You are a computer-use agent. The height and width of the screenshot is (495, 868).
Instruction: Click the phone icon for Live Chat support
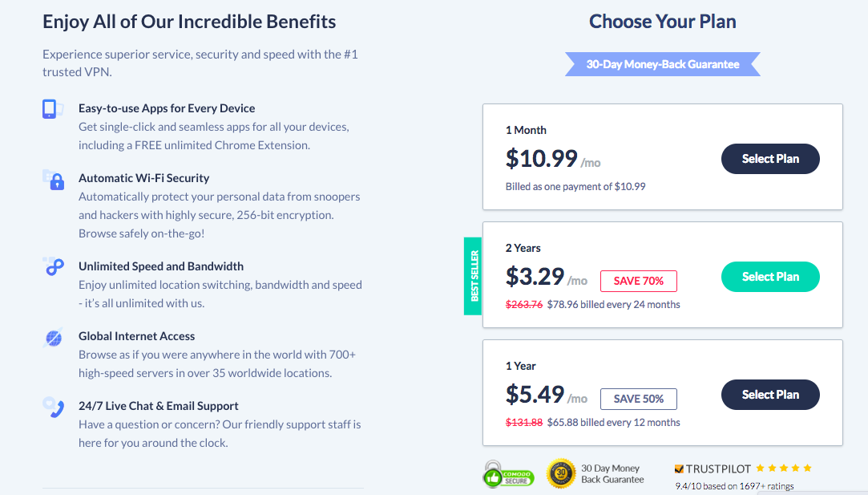coord(53,408)
